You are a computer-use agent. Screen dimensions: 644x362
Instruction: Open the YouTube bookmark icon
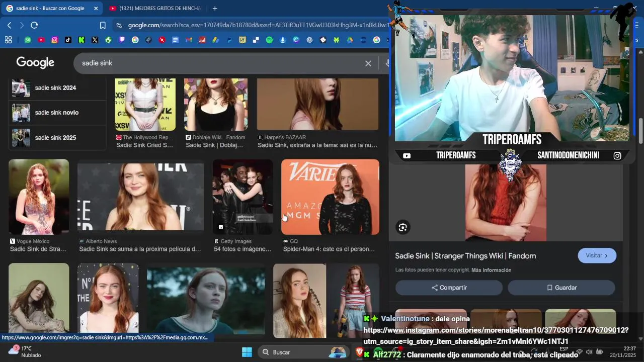click(41, 40)
